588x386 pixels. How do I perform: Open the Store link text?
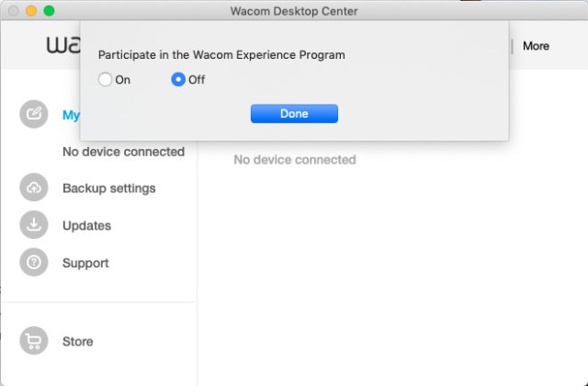(77, 341)
